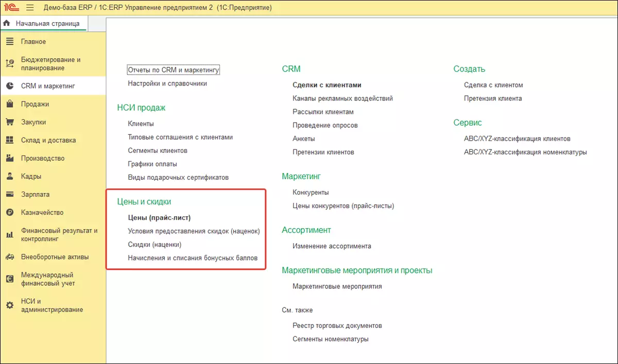
Task: Open Скидки (наценки)
Action: [x=154, y=245]
